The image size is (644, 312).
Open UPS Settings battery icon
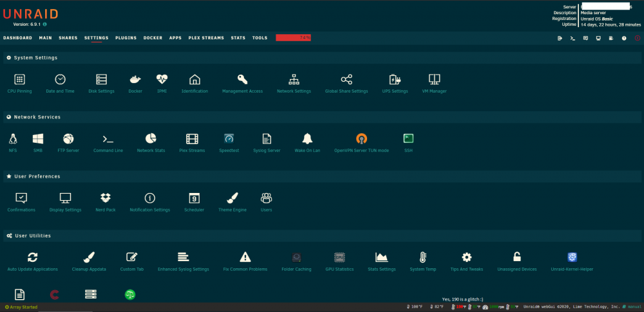395,79
